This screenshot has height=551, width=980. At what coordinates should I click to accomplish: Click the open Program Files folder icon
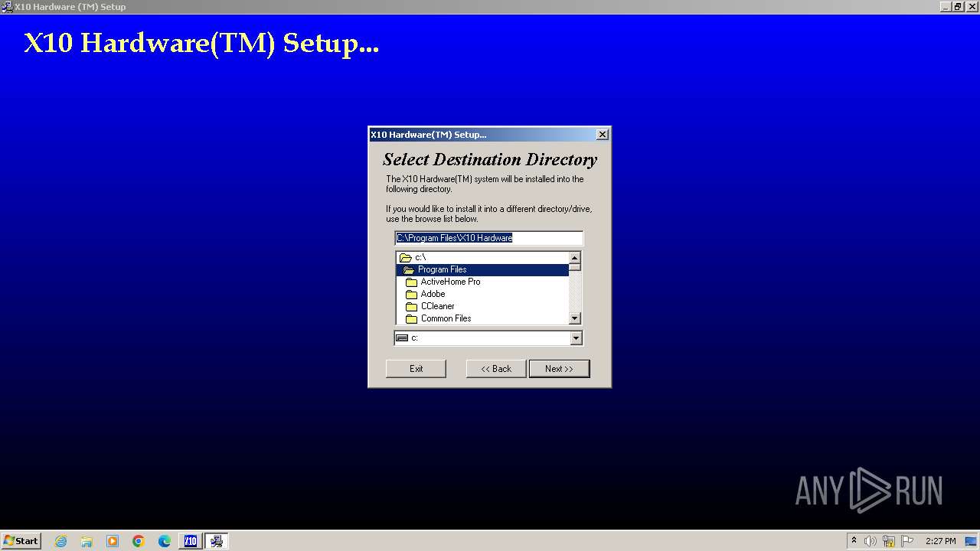coord(408,269)
